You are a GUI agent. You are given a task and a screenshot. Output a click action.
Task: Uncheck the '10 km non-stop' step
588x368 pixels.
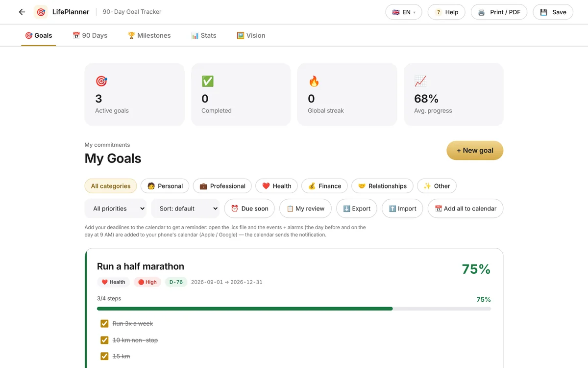104,340
